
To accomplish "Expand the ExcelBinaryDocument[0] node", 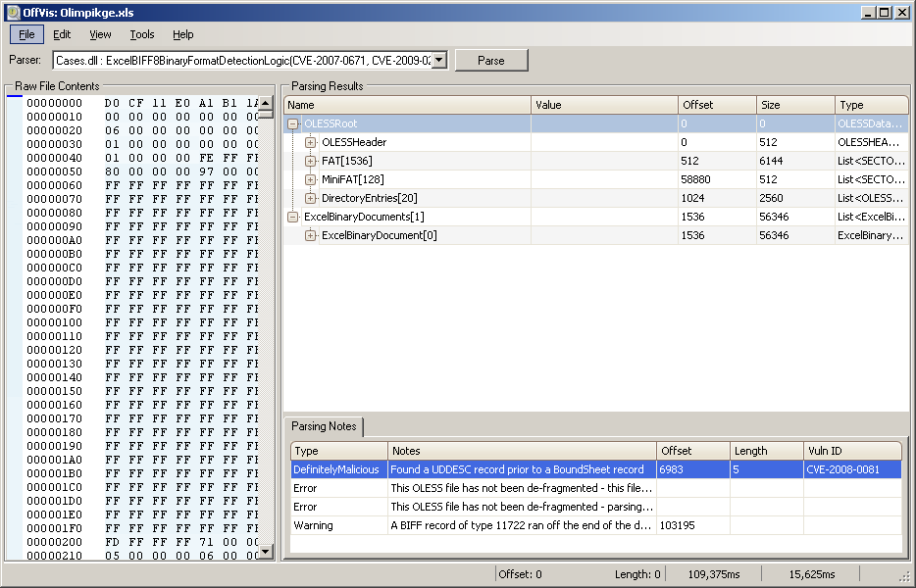I will click(311, 236).
